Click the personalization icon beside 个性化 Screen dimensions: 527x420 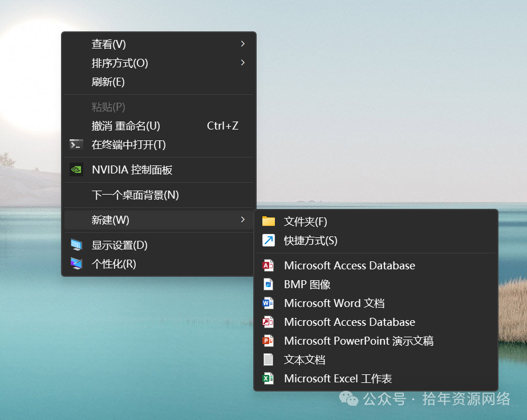coord(76,264)
